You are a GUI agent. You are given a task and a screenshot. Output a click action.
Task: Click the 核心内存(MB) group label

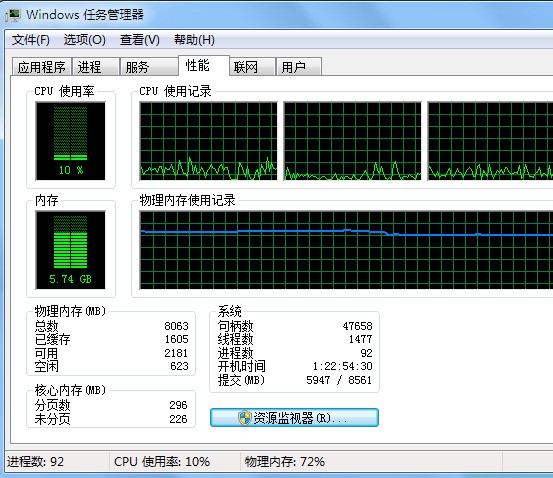tap(70, 390)
